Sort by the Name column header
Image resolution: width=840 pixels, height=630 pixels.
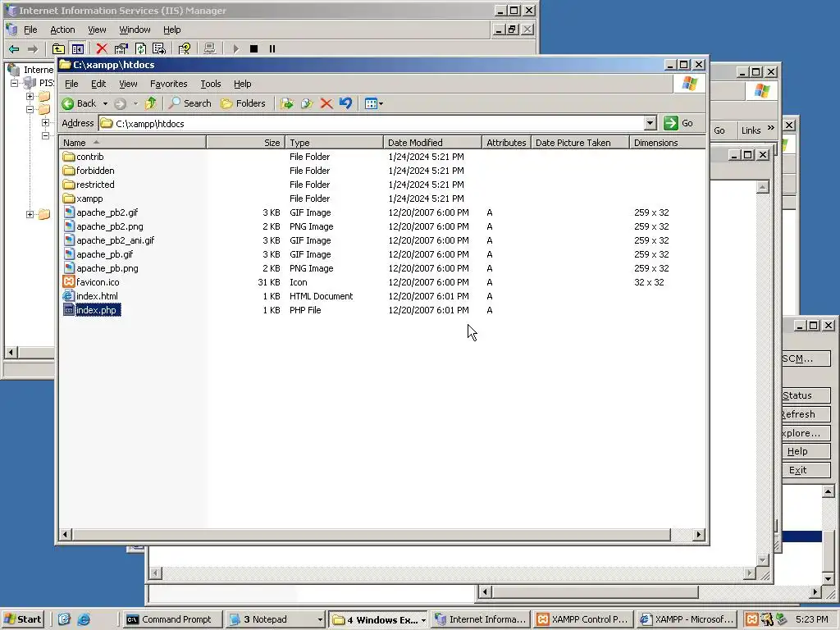click(x=132, y=143)
